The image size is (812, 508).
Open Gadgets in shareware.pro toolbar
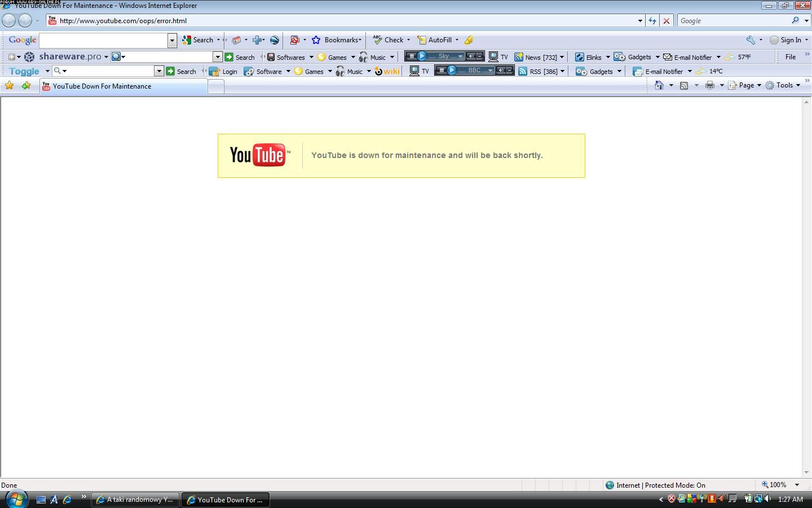(633, 57)
